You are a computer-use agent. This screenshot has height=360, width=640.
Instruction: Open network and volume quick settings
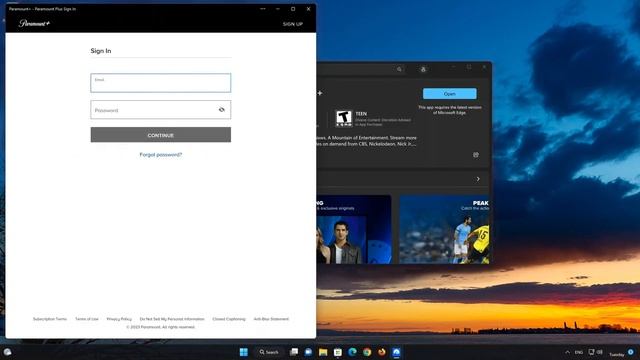pos(596,352)
